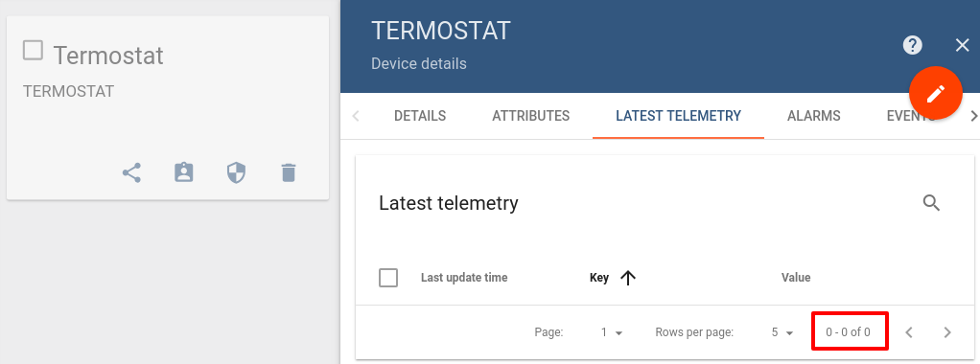Switch to the Details tab
The image size is (980, 364).
(x=420, y=116)
